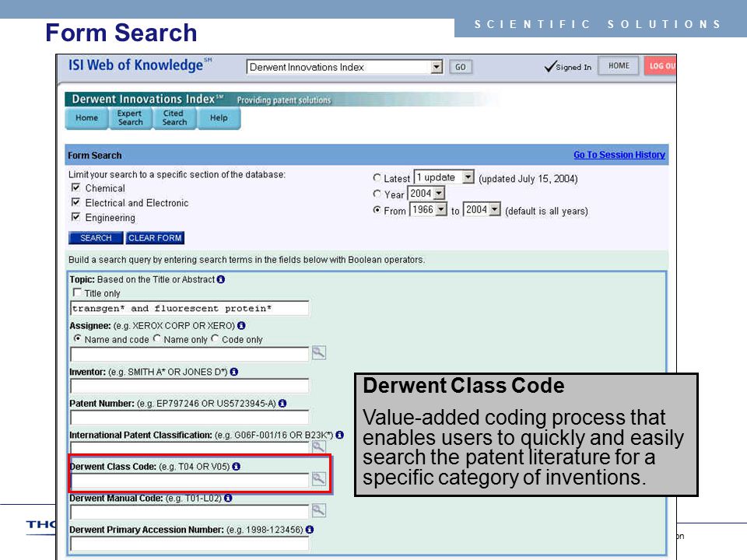Image resolution: width=747 pixels, height=560 pixels.
Task: Show Derwent Class Code info icon
Action: pos(237,467)
